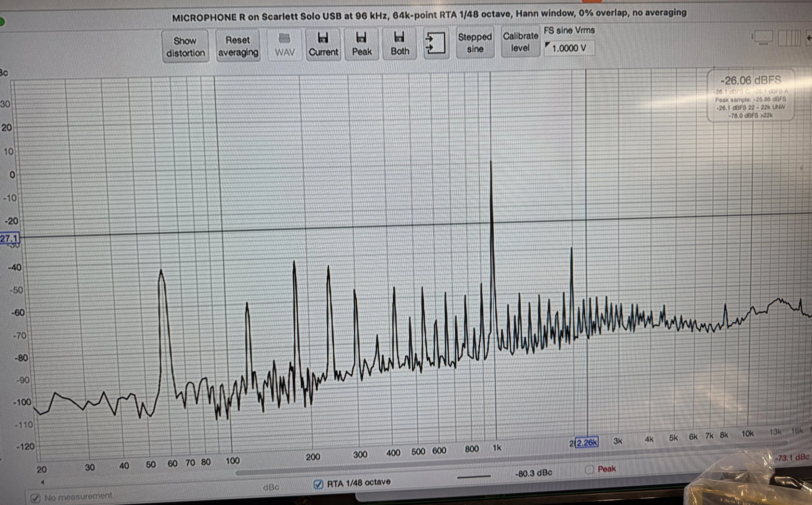Click the dBc axis unit label at bottom
Image resolution: width=812 pixels, height=505 pixels.
point(271,487)
